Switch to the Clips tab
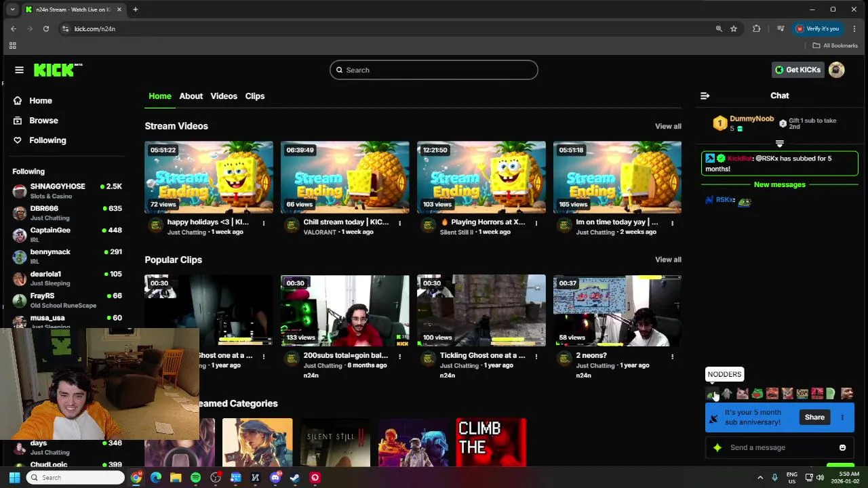The height and width of the screenshot is (488, 868). click(255, 96)
